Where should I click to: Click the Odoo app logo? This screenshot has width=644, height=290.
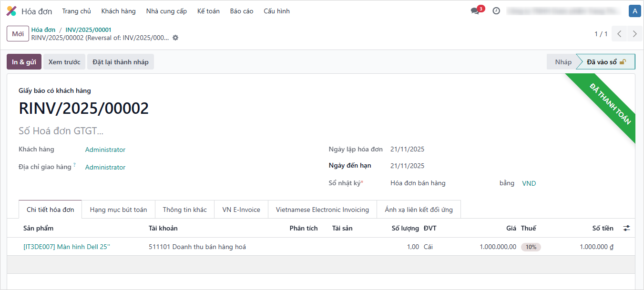pos(11,11)
